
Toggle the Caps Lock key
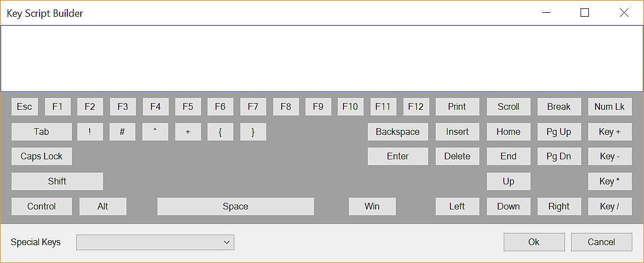click(x=42, y=157)
